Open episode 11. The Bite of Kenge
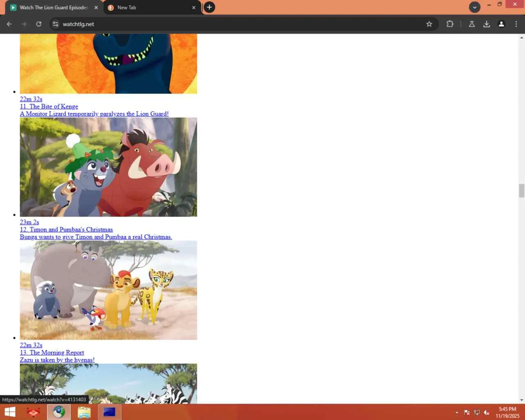The image size is (525, 420). point(49,107)
